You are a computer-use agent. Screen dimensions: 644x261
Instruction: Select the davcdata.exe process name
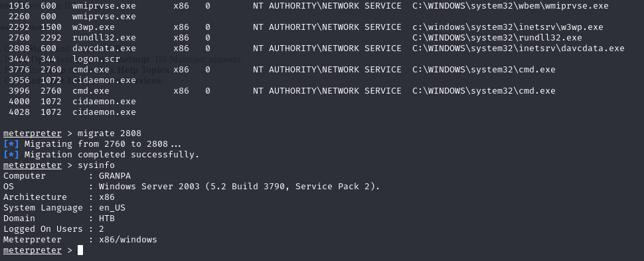tap(104, 48)
